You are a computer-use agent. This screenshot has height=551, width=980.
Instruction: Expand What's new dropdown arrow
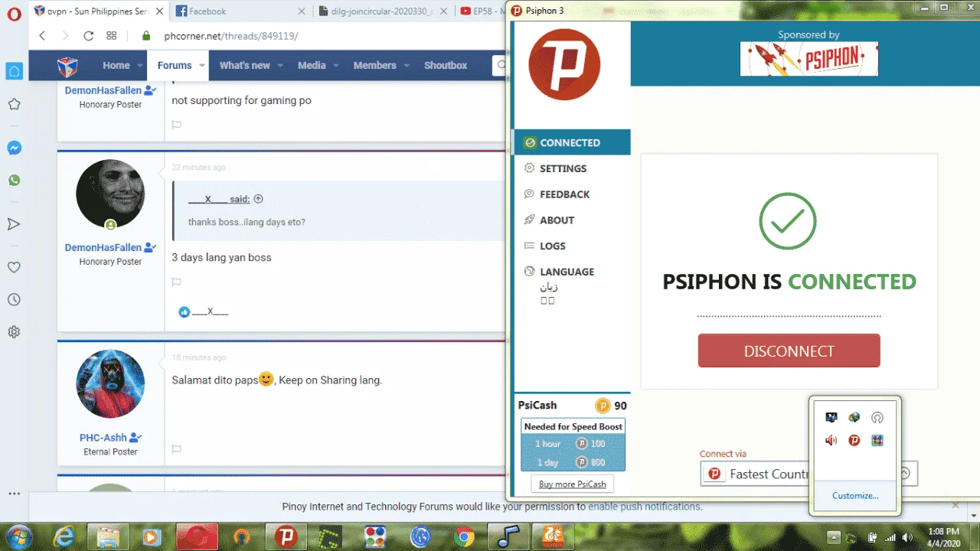tap(280, 66)
